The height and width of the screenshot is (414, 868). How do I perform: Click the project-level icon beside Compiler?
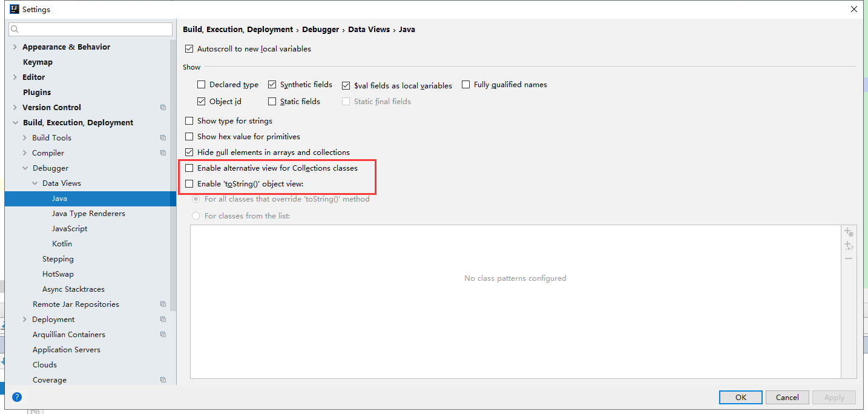163,153
